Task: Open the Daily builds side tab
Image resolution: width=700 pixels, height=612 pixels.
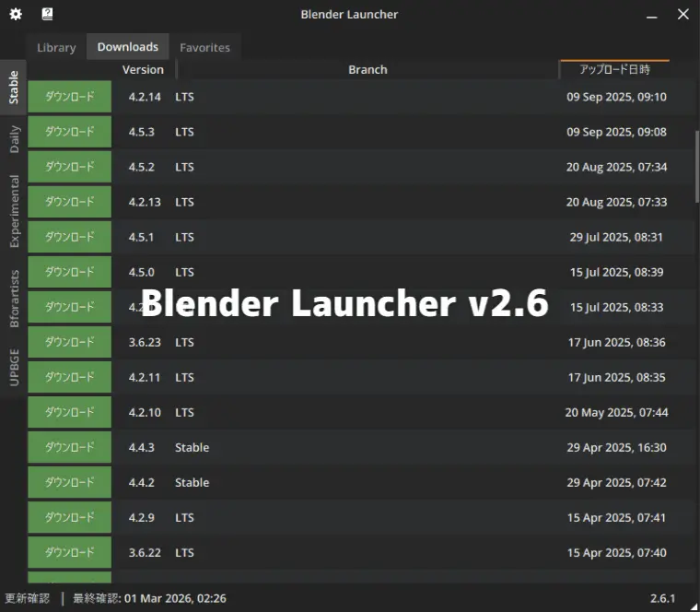Action: pyautogui.click(x=14, y=139)
